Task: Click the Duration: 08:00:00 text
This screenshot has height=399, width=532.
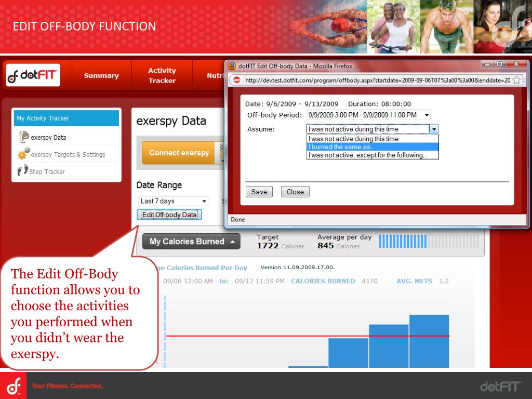Action: click(379, 104)
